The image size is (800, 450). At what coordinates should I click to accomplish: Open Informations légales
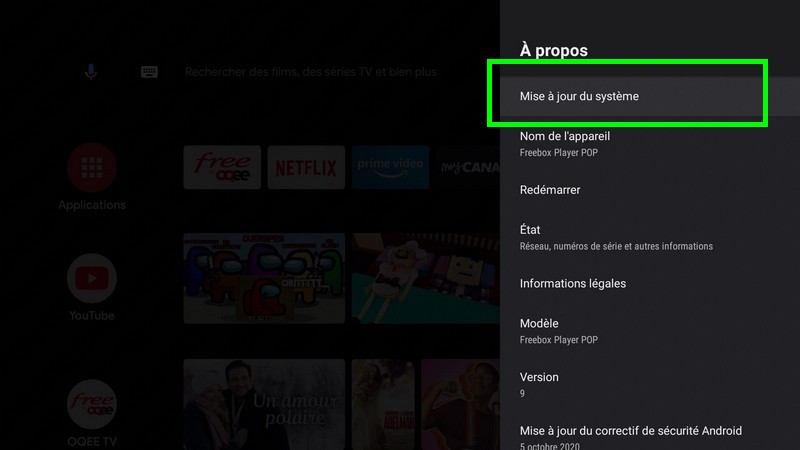coord(649,284)
